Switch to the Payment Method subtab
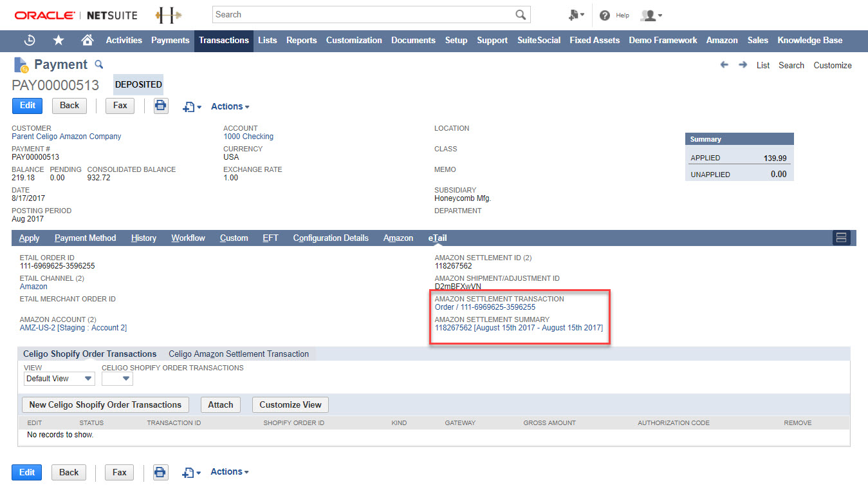This screenshot has width=868, height=494. click(x=86, y=238)
